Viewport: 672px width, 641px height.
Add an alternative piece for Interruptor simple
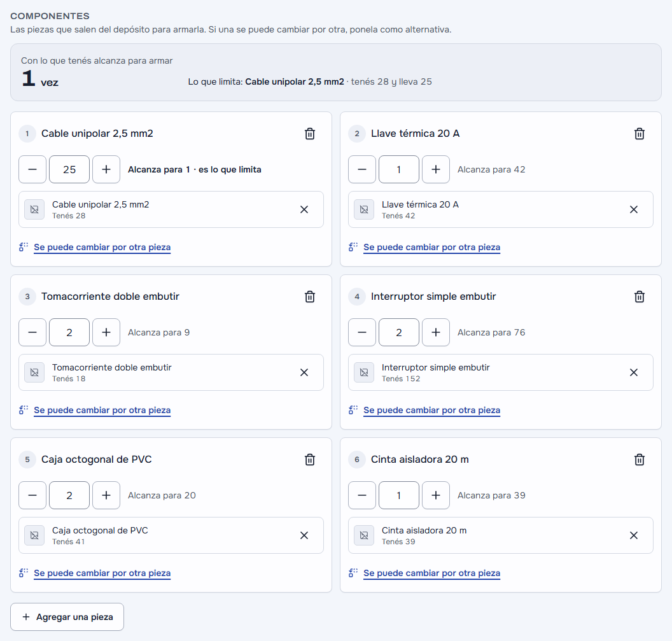pos(431,411)
